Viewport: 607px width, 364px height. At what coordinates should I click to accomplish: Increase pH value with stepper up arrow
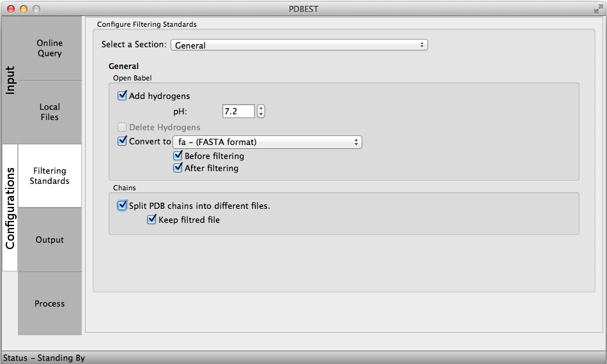(x=261, y=108)
